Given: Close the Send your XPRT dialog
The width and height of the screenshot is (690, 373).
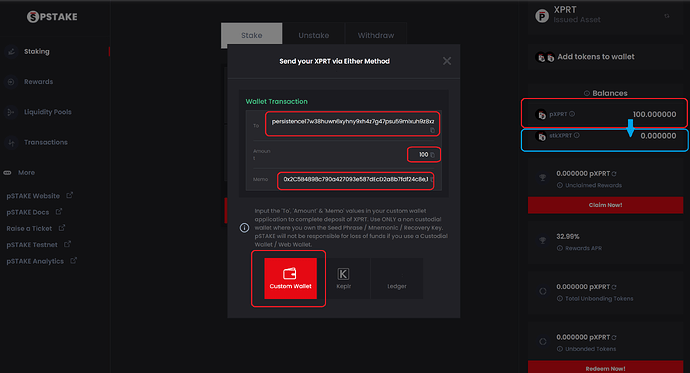Looking at the screenshot, I should point(447,61).
